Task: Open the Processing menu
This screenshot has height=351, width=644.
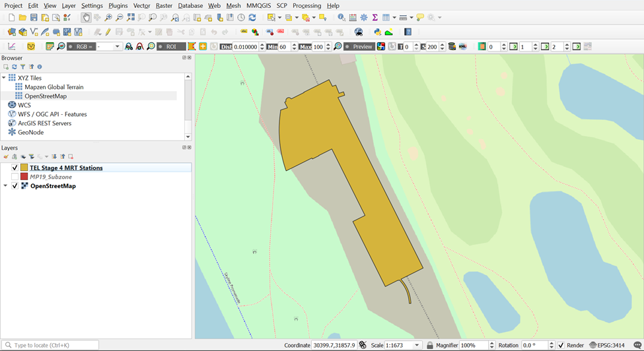Action: pyautogui.click(x=306, y=5)
